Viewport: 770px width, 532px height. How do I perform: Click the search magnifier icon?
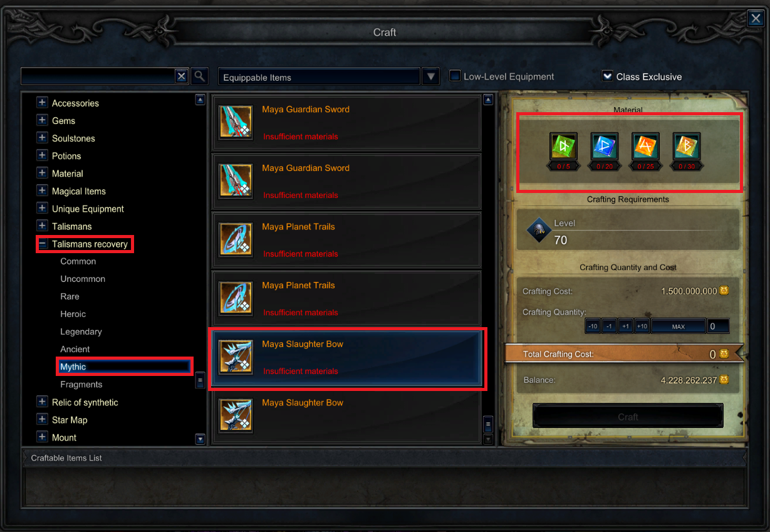tap(199, 76)
